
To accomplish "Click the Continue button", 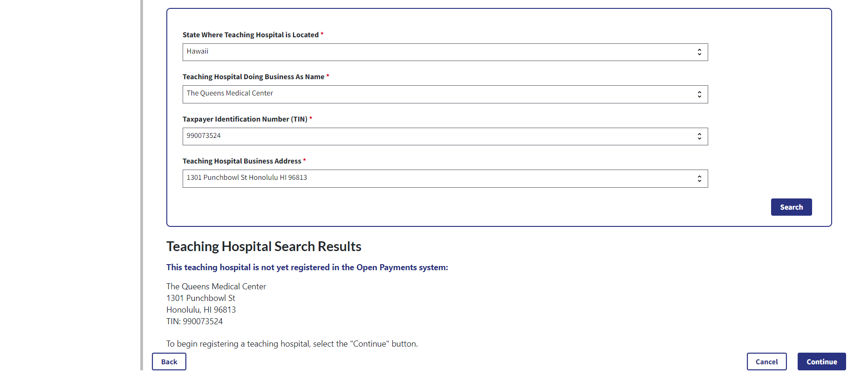I will pos(821,362).
